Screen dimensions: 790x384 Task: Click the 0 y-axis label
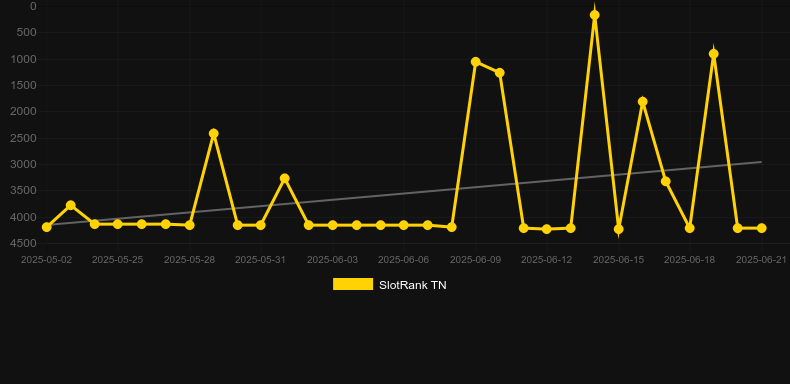pyautogui.click(x=33, y=6)
